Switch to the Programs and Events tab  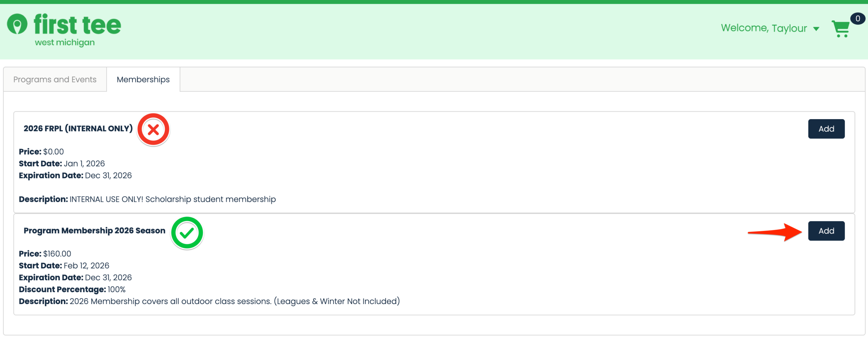coord(55,79)
